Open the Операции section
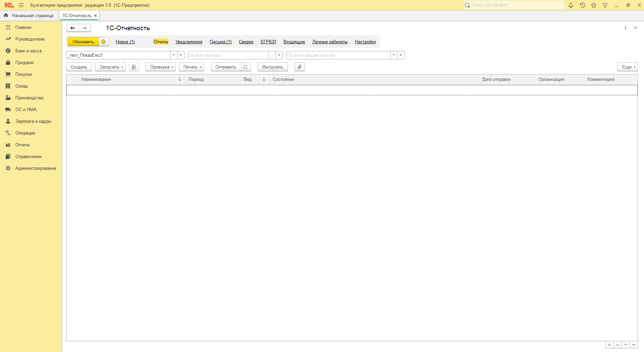644x352 pixels. (31, 133)
